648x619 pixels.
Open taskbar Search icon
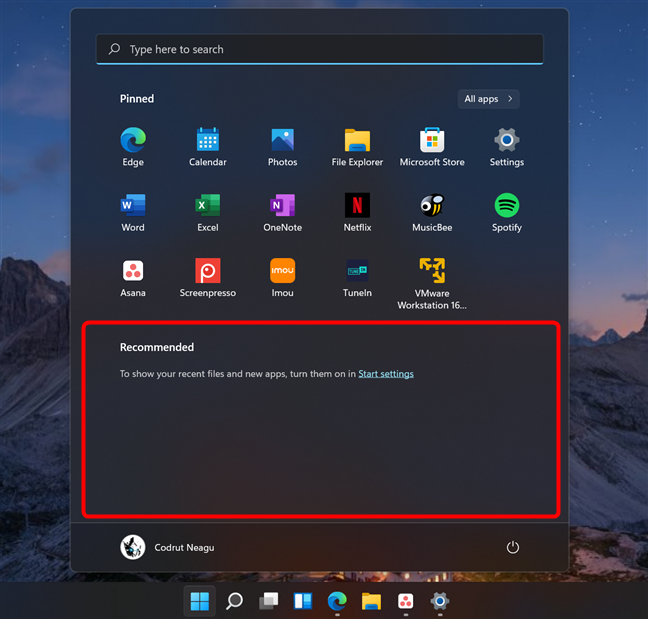(x=234, y=601)
